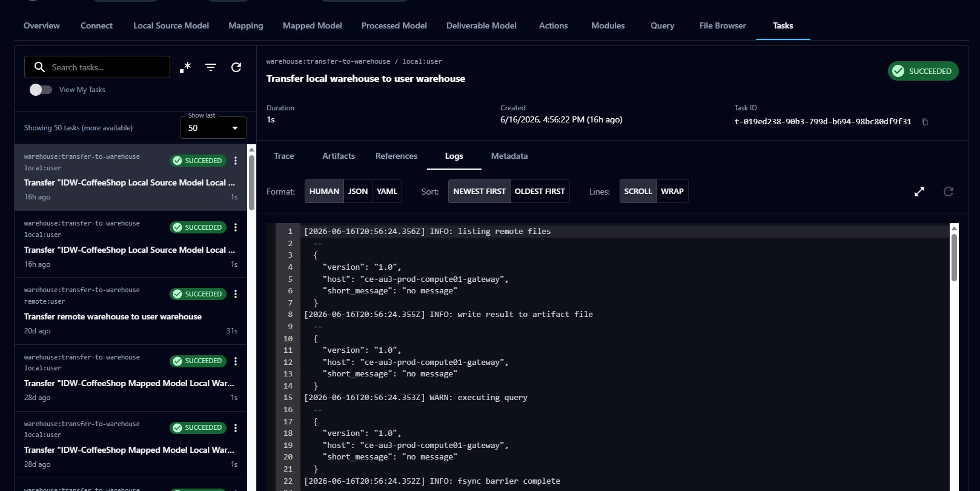Open the Metadata tab

[x=509, y=156]
